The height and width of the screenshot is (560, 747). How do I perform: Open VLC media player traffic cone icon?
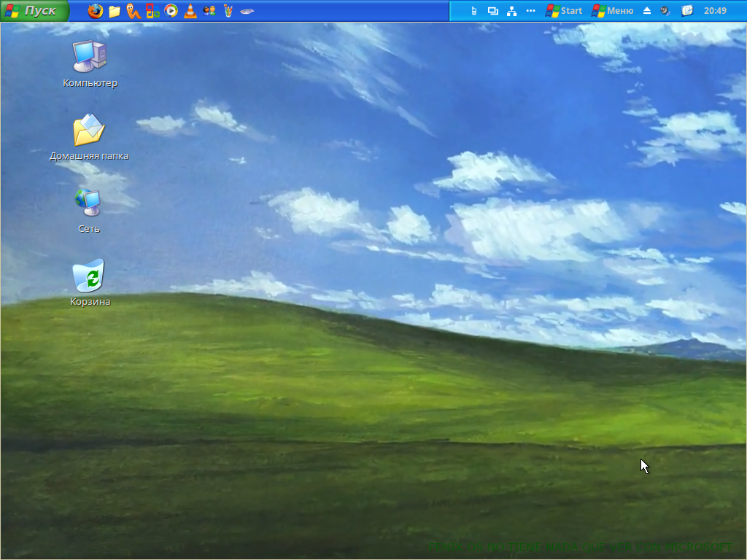(x=190, y=11)
